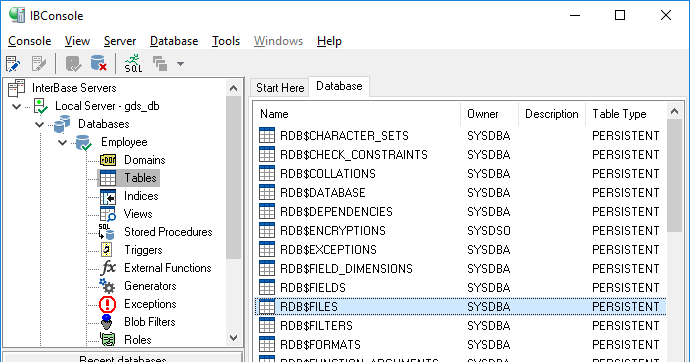Click the Table Type column header
690x362 pixels.
(626, 114)
